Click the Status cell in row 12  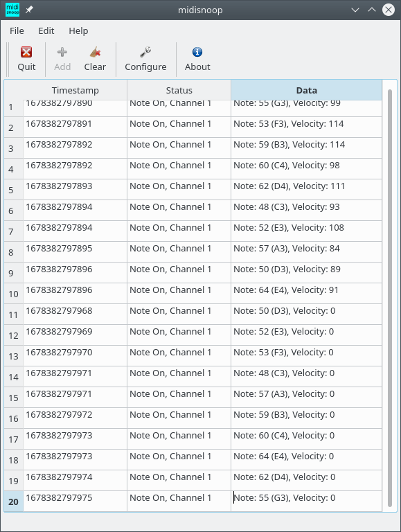tap(179, 335)
